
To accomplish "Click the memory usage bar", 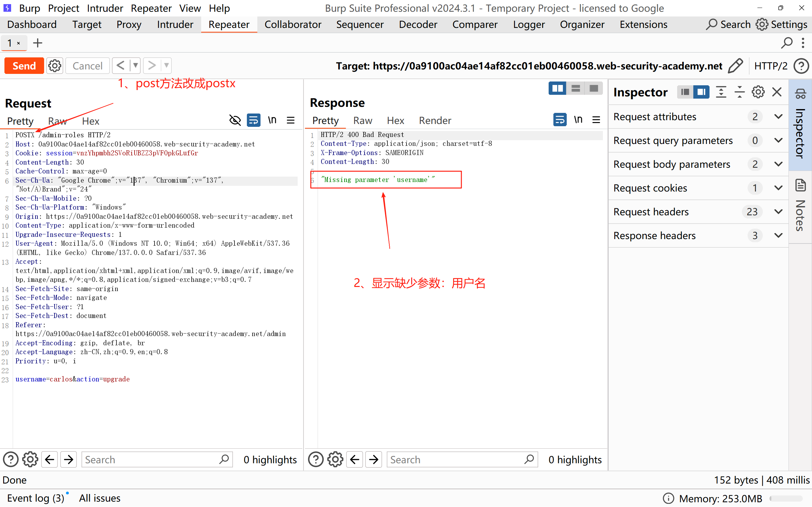I will pos(786,498).
